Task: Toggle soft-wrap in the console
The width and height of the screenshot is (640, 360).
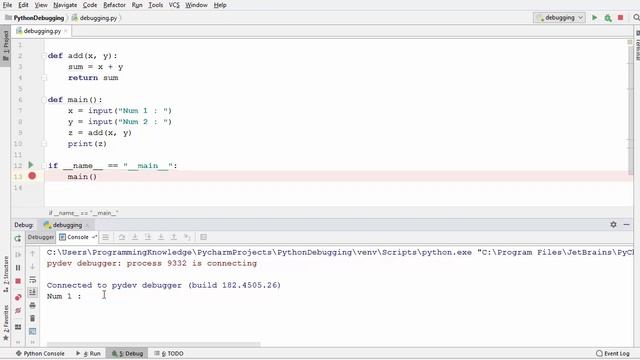Action: click(33, 280)
